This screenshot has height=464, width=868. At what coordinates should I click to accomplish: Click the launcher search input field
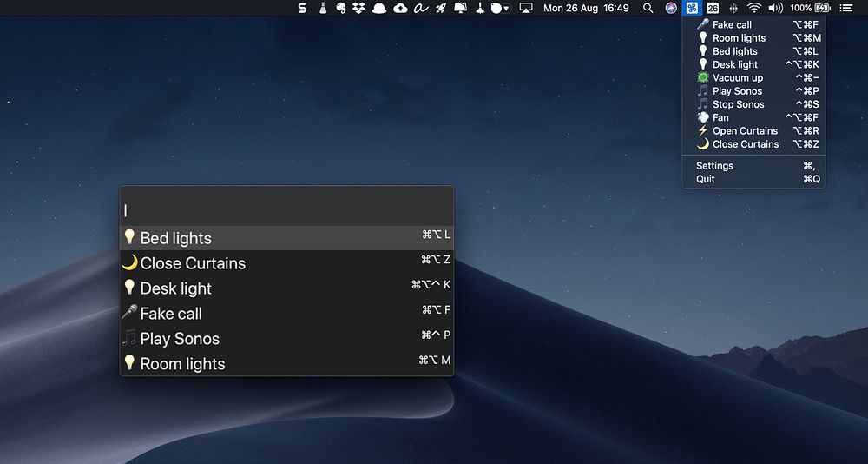pyautogui.click(x=286, y=210)
